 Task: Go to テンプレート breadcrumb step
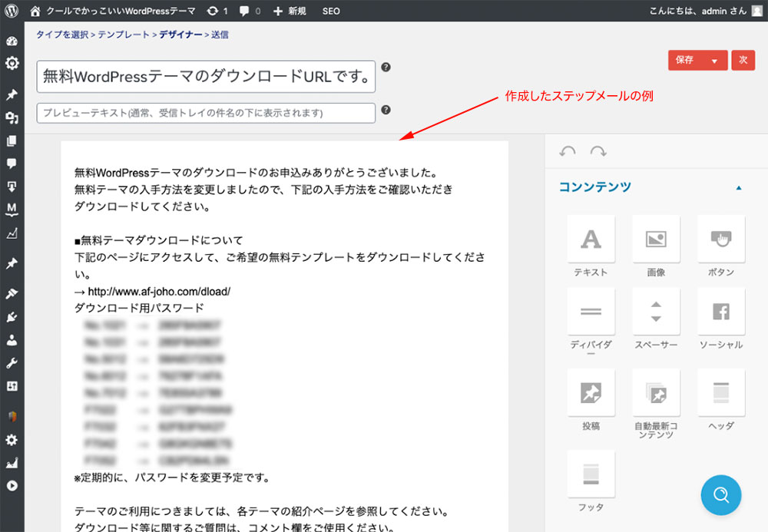[x=124, y=35]
